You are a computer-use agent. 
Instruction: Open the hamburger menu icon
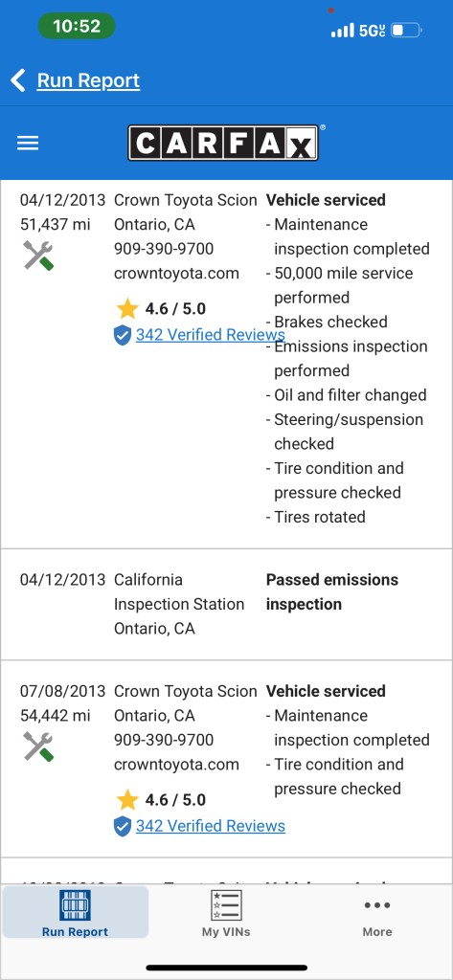28,144
